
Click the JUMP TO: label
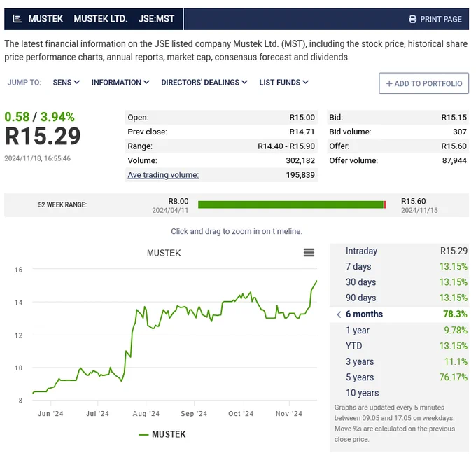(x=24, y=83)
